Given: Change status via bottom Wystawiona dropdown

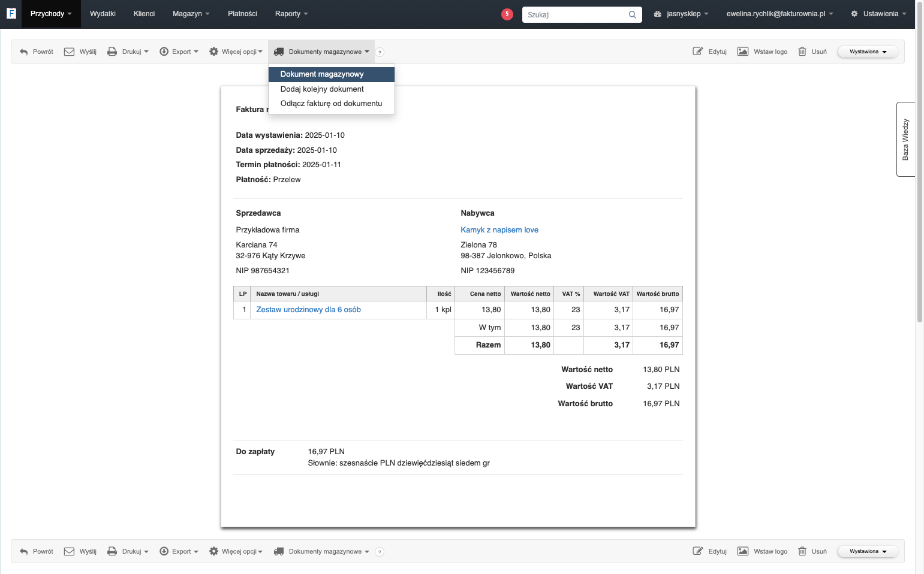Looking at the screenshot, I should click(868, 551).
